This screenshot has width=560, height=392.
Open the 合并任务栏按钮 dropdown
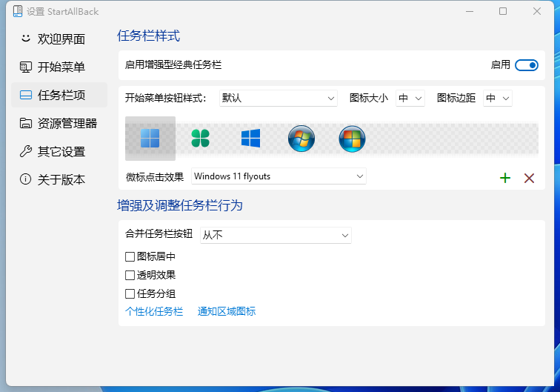coord(276,235)
